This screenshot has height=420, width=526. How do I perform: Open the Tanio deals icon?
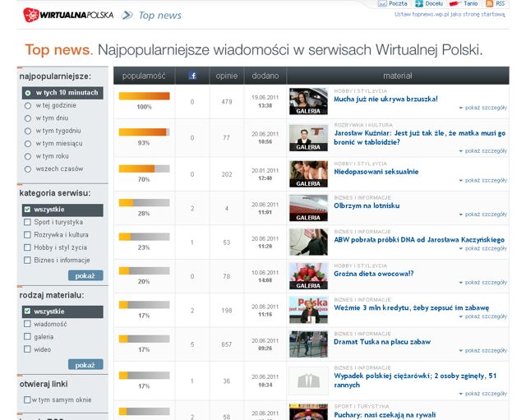pyautogui.click(x=454, y=3)
